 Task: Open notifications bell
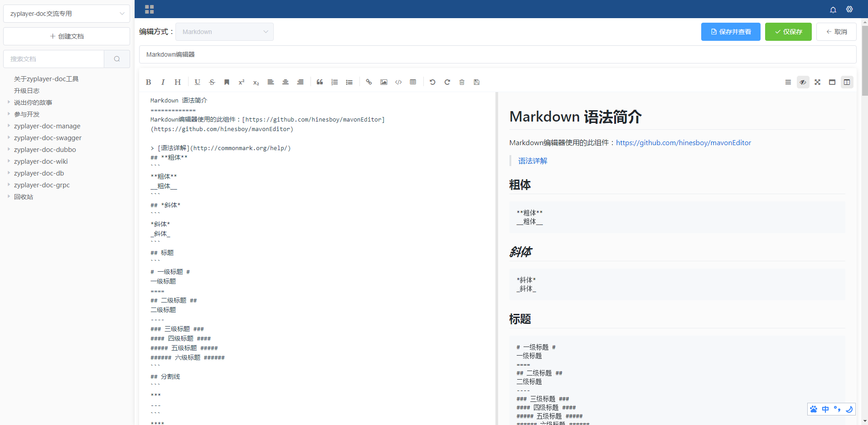[x=833, y=10]
